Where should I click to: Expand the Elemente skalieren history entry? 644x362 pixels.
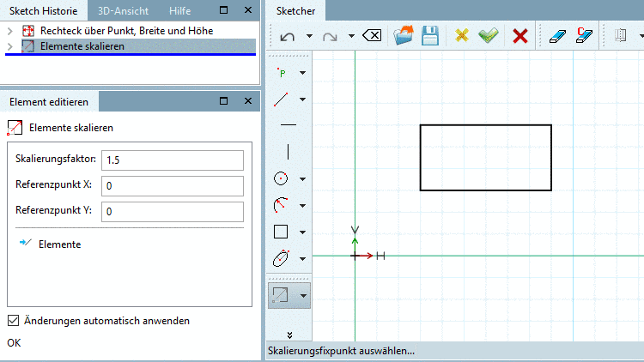(10, 46)
